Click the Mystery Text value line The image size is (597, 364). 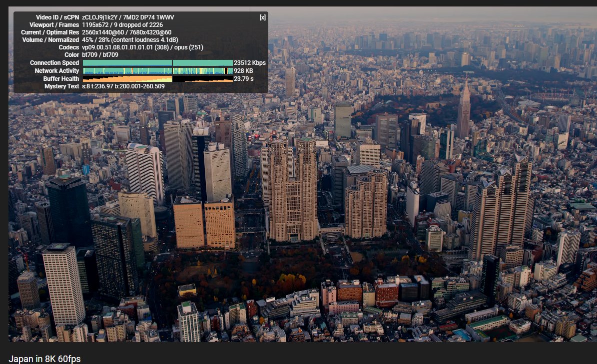123,86
